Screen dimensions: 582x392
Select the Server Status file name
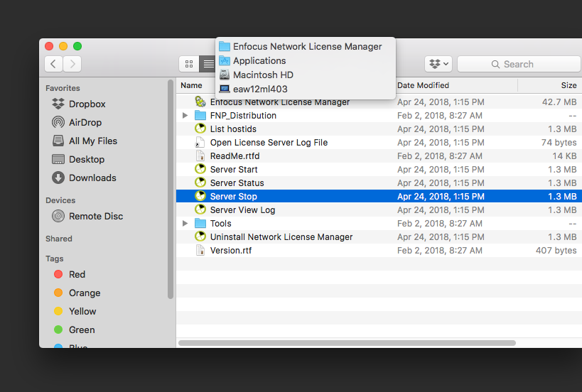pos(237,183)
